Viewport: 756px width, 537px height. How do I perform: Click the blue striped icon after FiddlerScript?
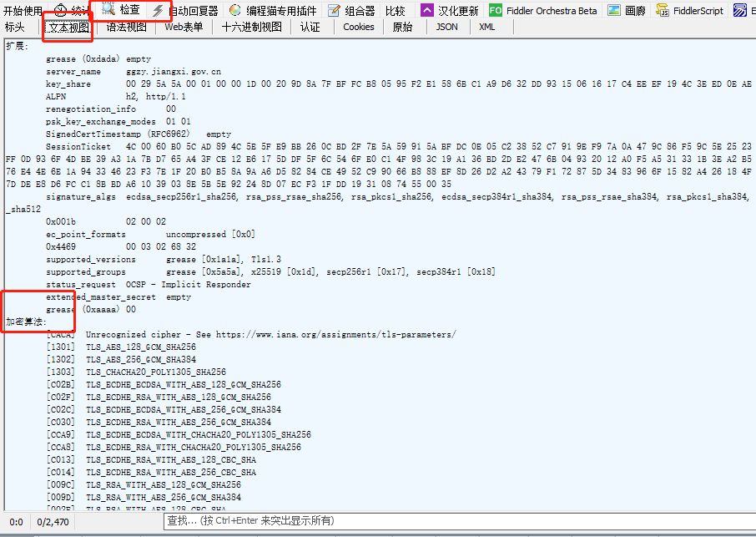739,10
